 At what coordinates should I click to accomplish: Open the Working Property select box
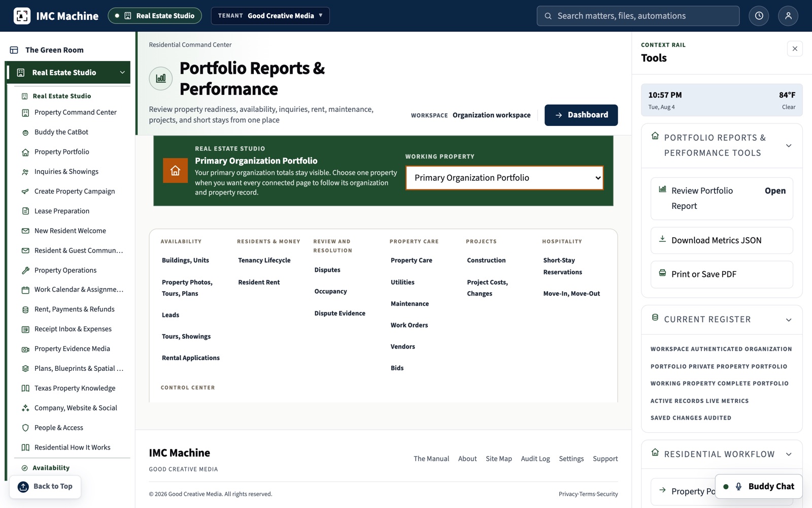(504, 178)
